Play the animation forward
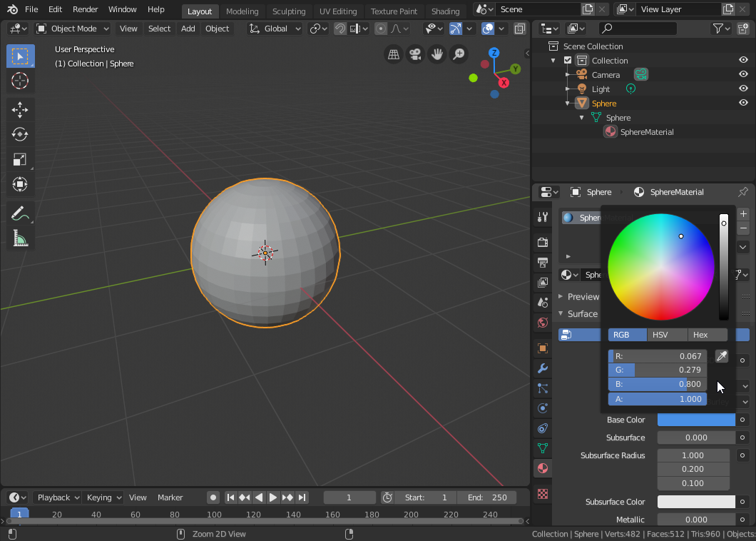 273,497
